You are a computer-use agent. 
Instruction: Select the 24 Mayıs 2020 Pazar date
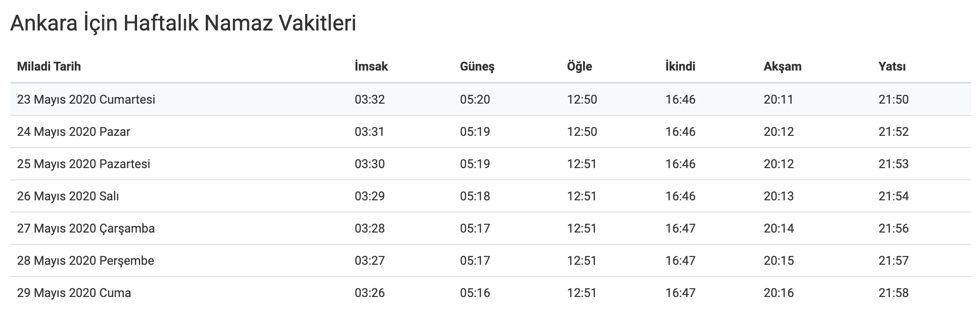click(x=74, y=132)
